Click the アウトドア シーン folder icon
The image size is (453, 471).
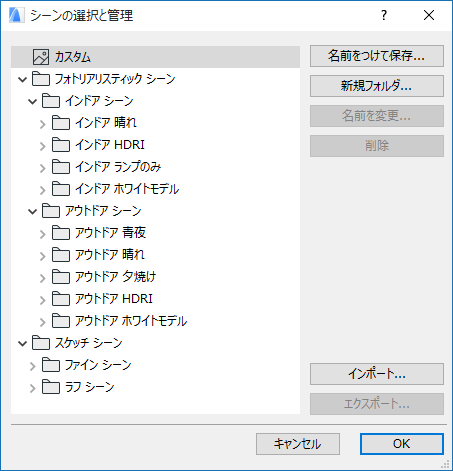(x=51, y=211)
